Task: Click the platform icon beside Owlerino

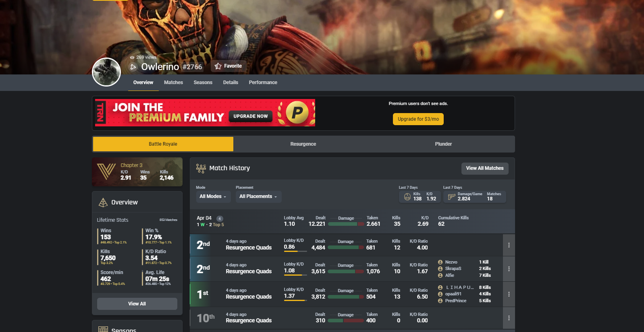Action: [133, 67]
